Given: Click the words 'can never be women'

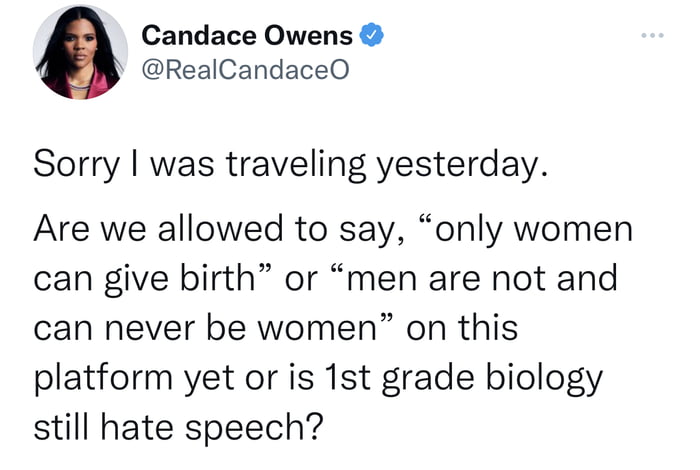Looking at the screenshot, I should pyautogui.click(x=206, y=328).
